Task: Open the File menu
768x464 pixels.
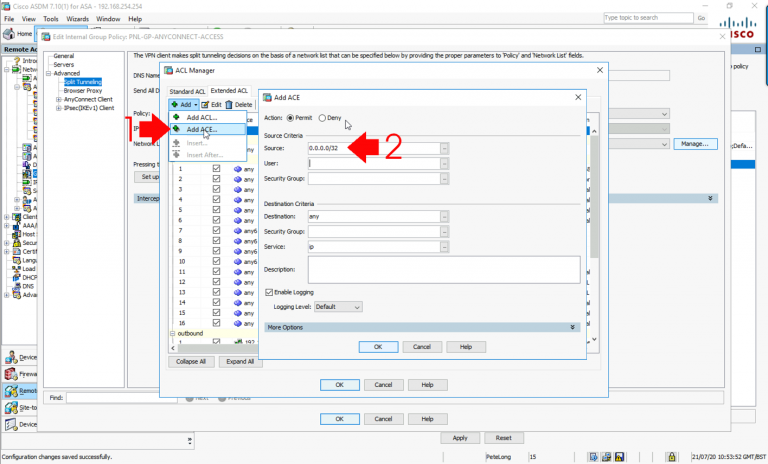Action: [9, 19]
